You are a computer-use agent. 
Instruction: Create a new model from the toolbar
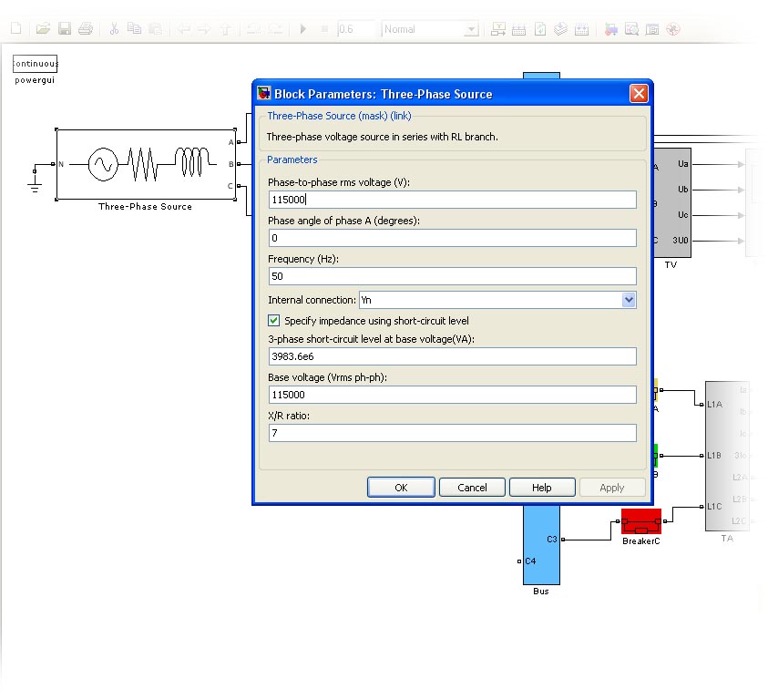click(16, 28)
